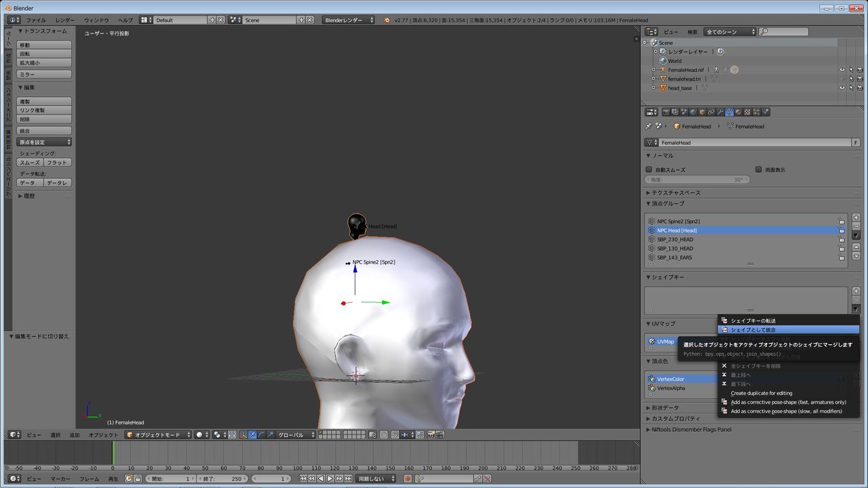Remove vertex group with minus button
868x488 pixels.
pos(856,226)
